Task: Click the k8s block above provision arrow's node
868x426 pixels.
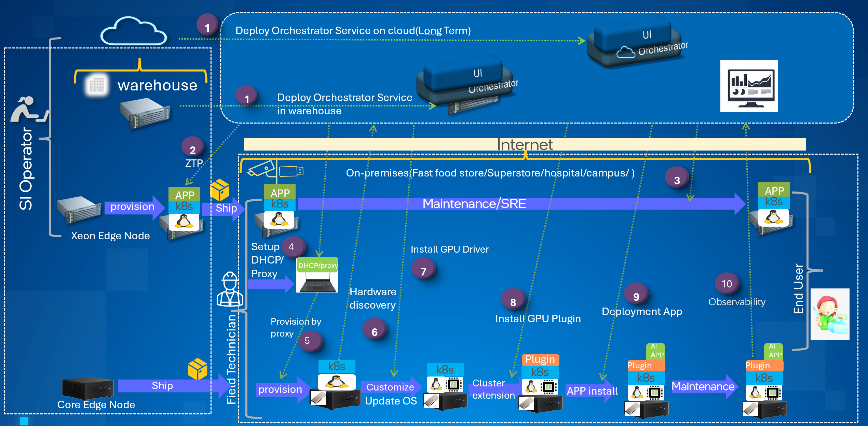Action: (337, 367)
